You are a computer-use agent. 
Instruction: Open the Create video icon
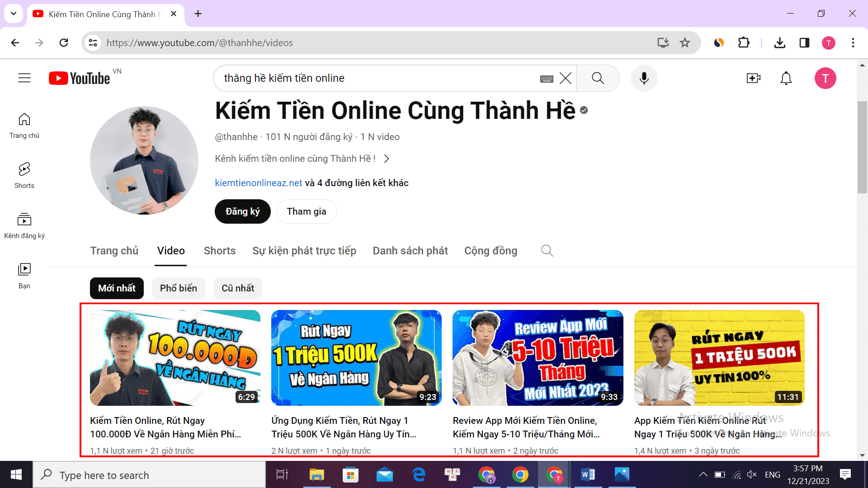[x=753, y=78]
